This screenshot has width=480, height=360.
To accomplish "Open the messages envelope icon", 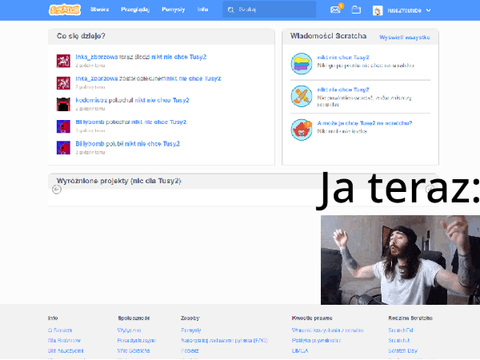I will point(335,10).
